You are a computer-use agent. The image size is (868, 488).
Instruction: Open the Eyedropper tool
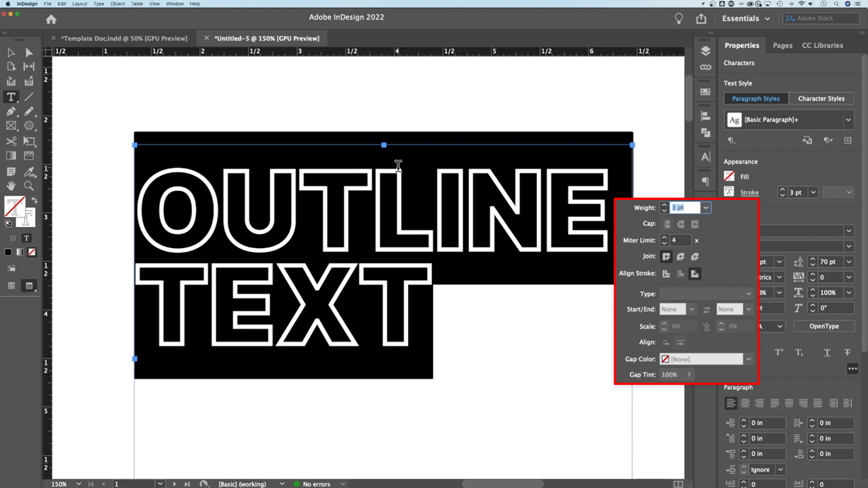tap(28, 171)
